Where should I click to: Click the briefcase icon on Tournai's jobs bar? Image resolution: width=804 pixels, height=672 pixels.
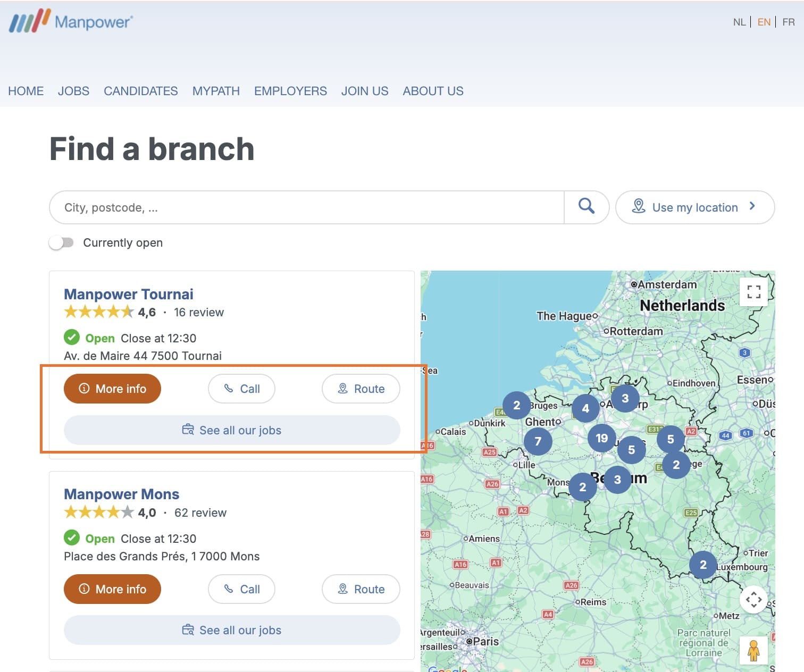pyautogui.click(x=187, y=430)
